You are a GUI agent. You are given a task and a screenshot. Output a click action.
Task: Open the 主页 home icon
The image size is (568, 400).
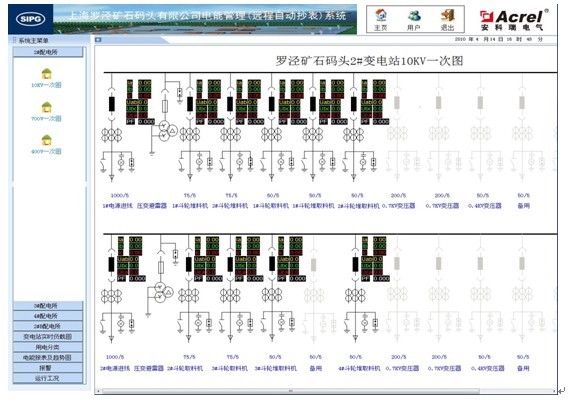(380, 20)
